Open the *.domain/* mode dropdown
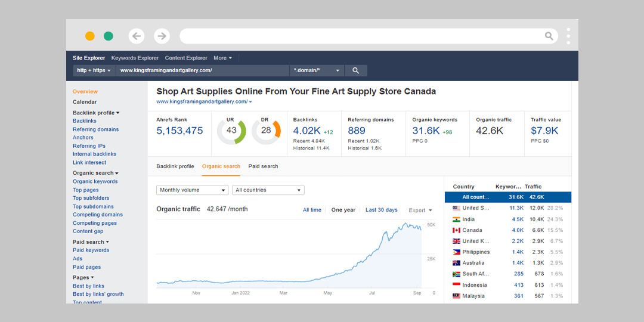 [x=317, y=70]
